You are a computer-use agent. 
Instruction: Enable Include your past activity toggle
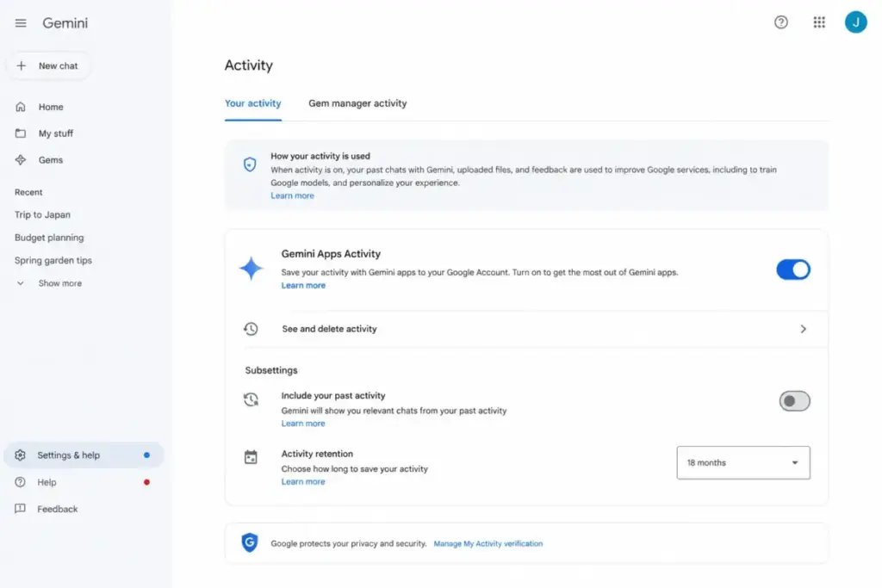[794, 401]
